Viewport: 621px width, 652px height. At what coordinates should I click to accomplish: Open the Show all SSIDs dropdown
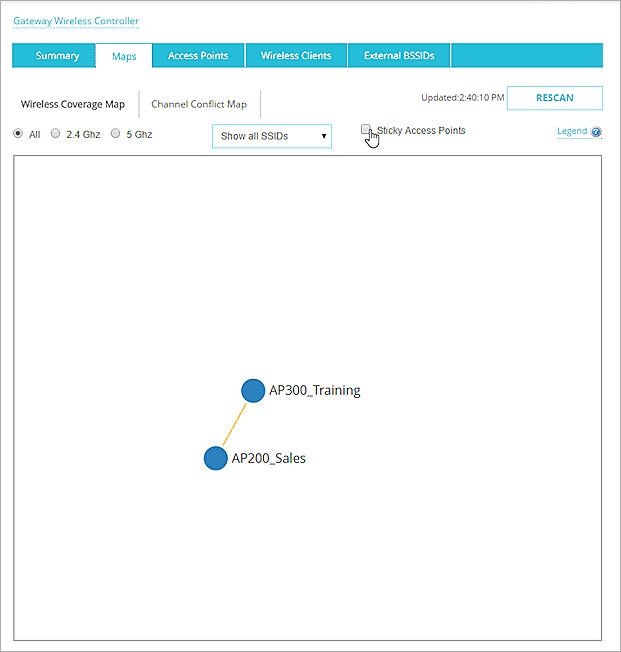[x=272, y=136]
